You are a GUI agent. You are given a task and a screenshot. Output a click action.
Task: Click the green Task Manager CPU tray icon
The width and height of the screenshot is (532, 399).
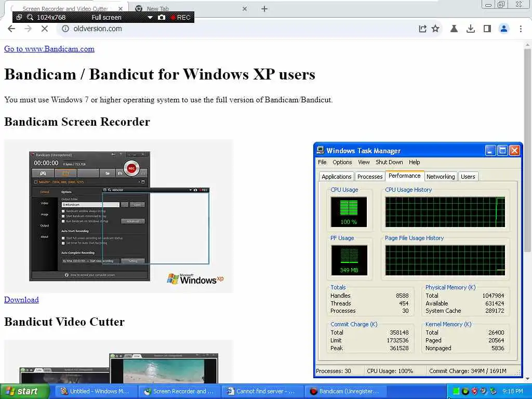click(x=456, y=391)
